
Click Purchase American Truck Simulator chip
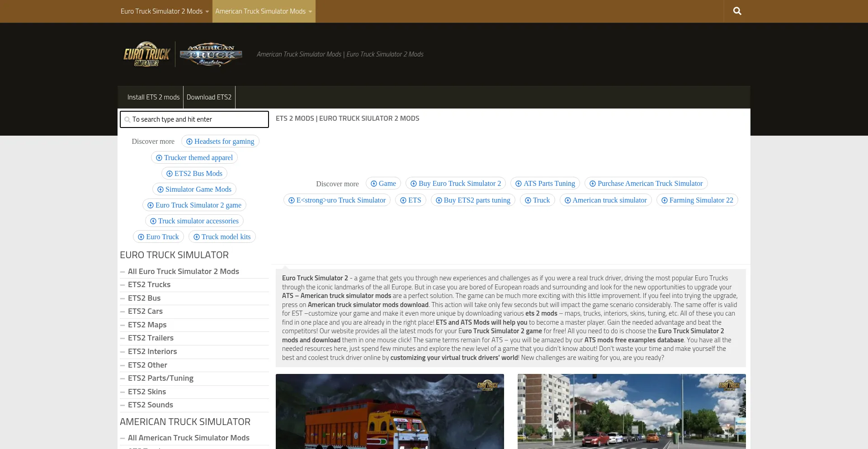646,184
